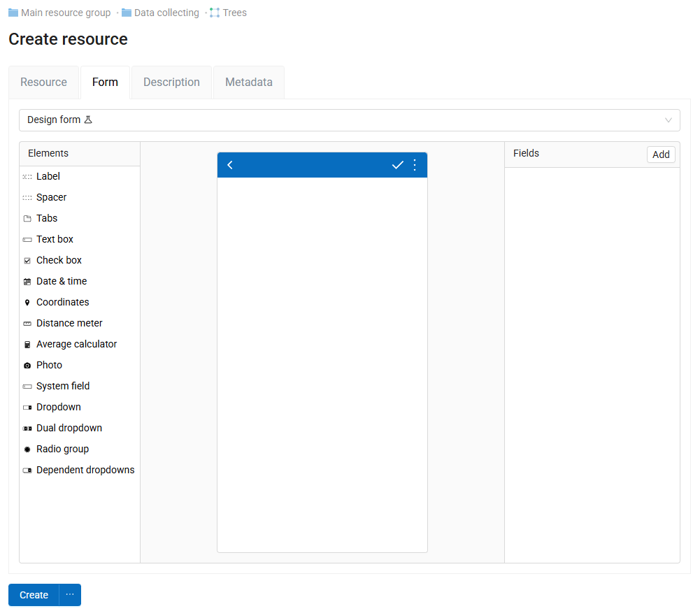This screenshot has width=700, height=611.
Task: Click the back arrow in form preview
Action: 230,165
